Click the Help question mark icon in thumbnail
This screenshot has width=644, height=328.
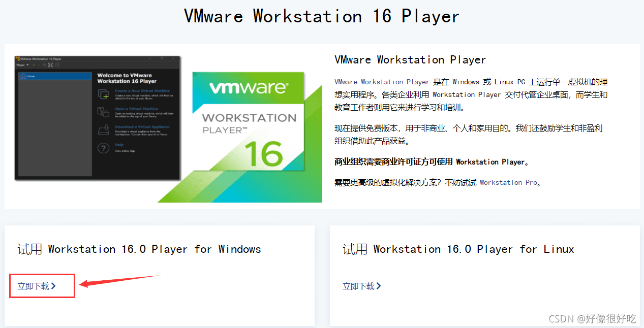pos(103,148)
